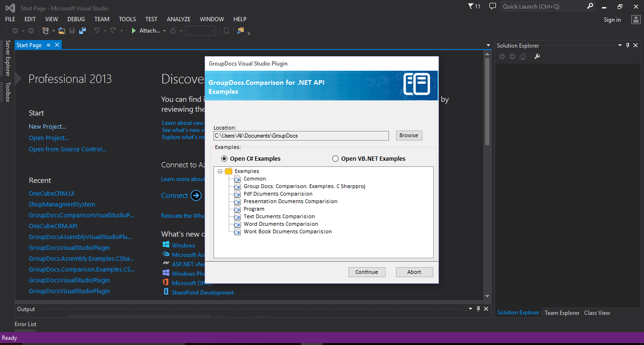Open the Server Explorer side tab
Image resolution: width=644 pixels, height=345 pixels.
pyautogui.click(x=8, y=58)
